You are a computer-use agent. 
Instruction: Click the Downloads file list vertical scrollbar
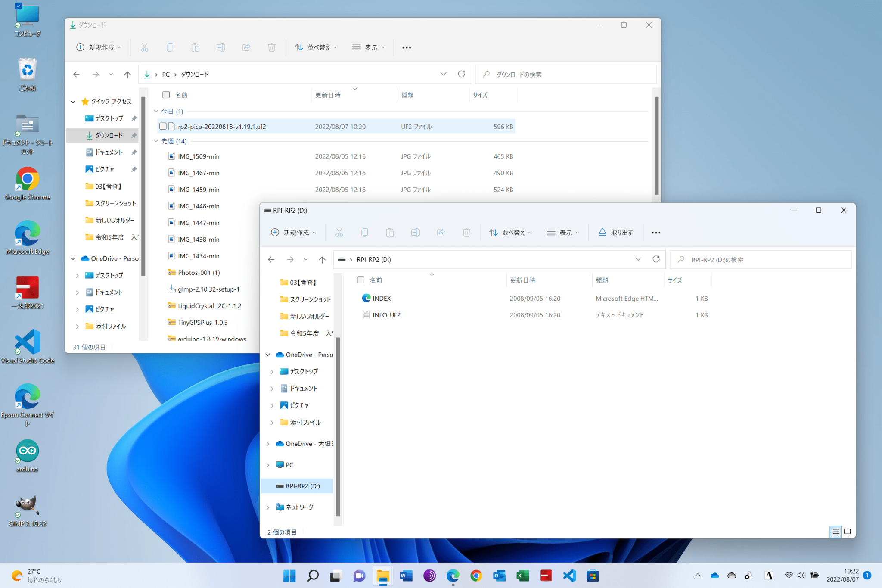pos(656,146)
